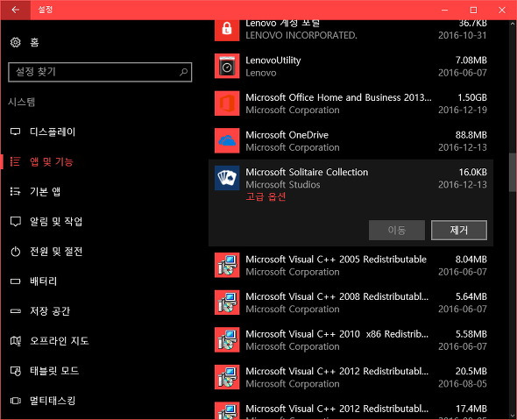Click the search magnifier icon in 설정 찾기
Viewport: 517px width, 420px height.
click(183, 72)
